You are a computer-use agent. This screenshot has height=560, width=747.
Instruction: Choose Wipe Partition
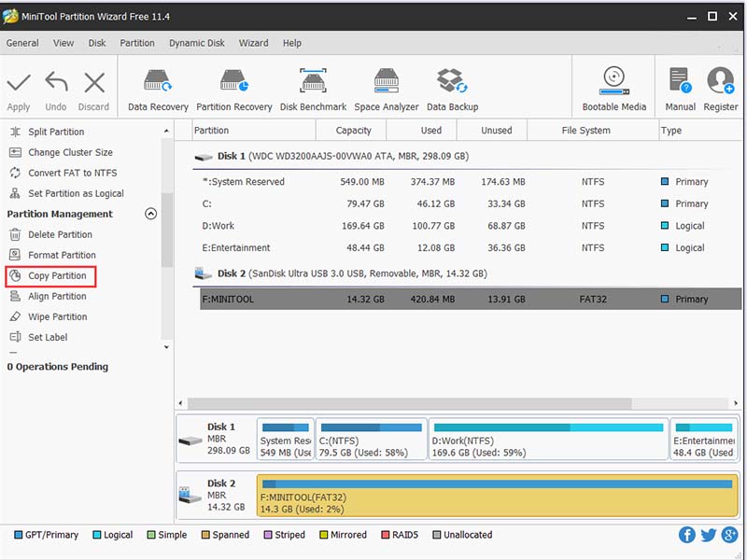pyautogui.click(x=57, y=316)
